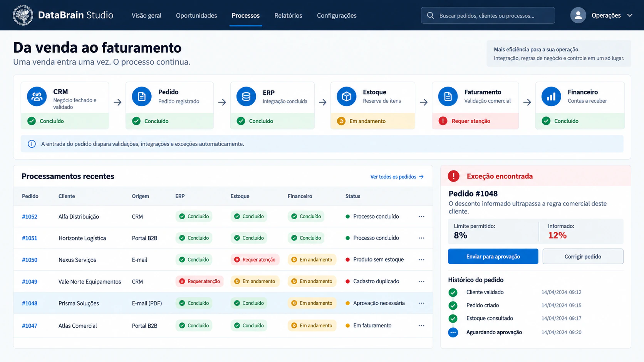Select the ERP database icon
Screen dimensions: 644x362
click(246, 97)
